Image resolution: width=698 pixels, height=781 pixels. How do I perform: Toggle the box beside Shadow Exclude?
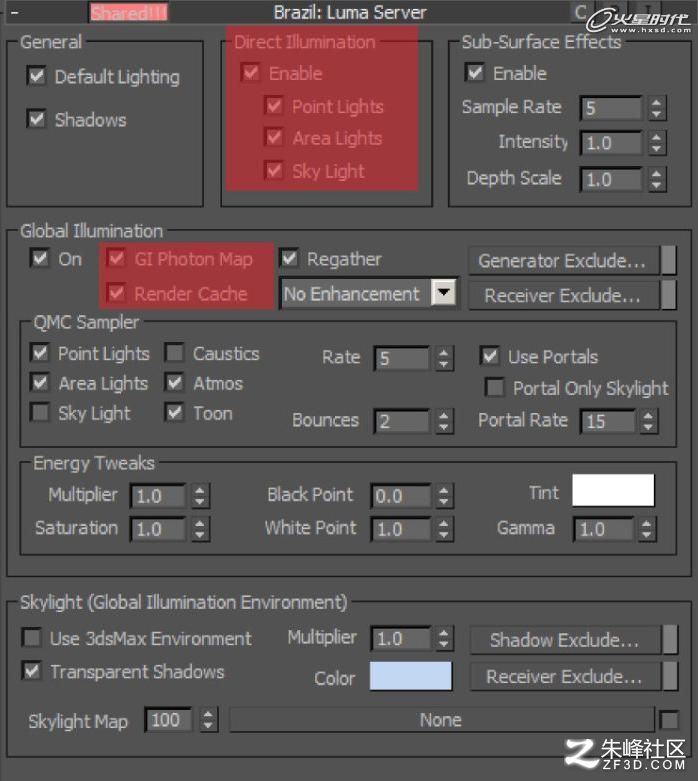[x=670, y=640]
